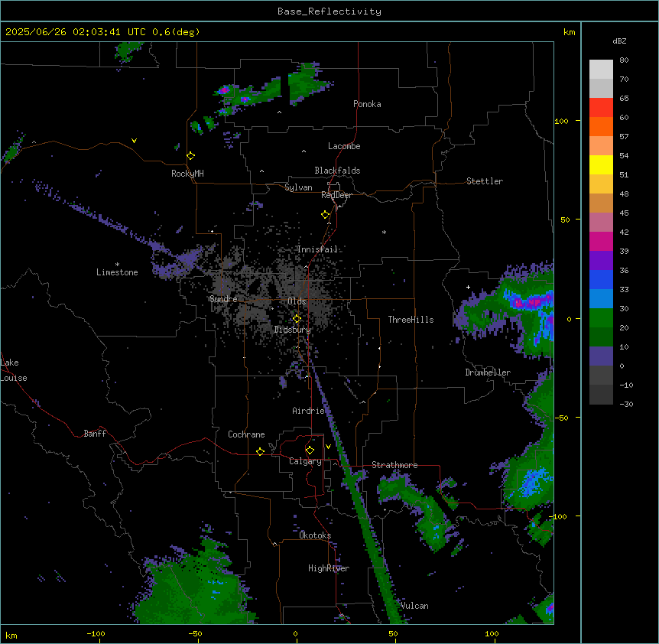Select the Okotoks town label
The height and width of the screenshot is (644, 659).
coord(315,535)
